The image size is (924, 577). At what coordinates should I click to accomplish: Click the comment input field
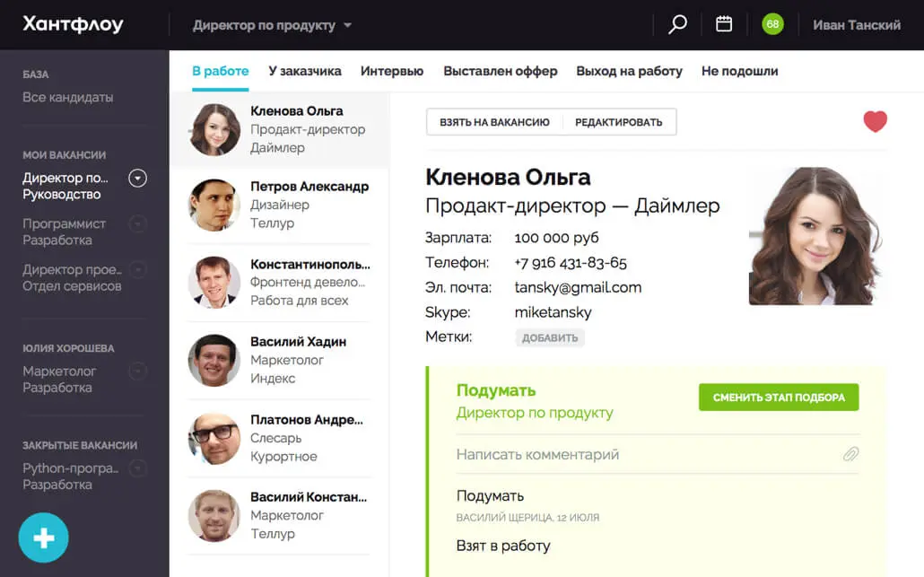[x=556, y=455]
